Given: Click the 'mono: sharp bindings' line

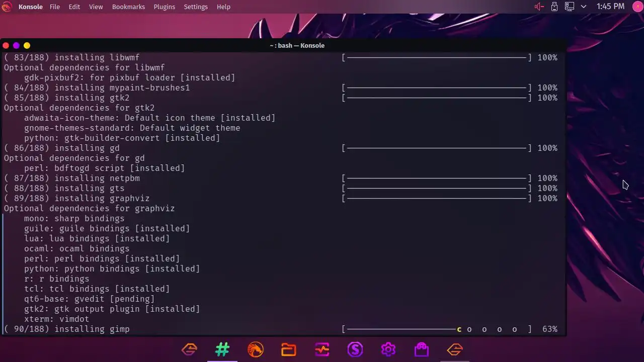Looking at the screenshot, I should click(x=74, y=218).
